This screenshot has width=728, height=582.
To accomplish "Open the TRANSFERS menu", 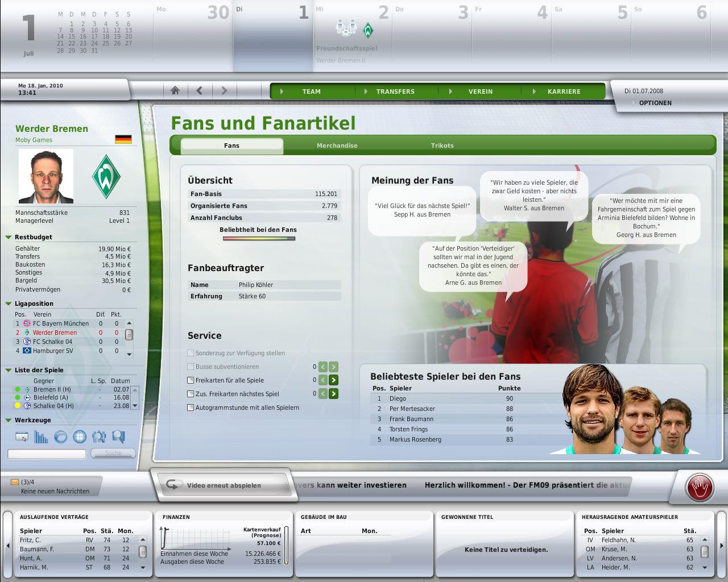I will point(395,91).
